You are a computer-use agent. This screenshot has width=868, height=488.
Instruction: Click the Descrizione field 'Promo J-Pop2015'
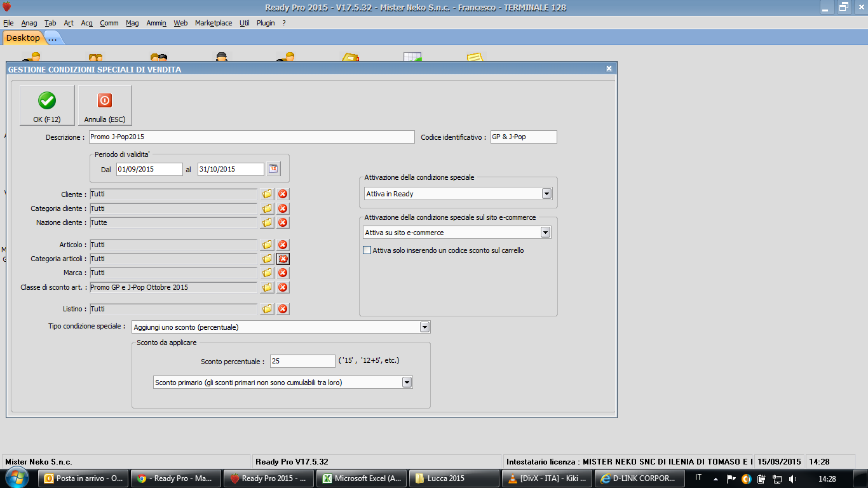(x=251, y=137)
